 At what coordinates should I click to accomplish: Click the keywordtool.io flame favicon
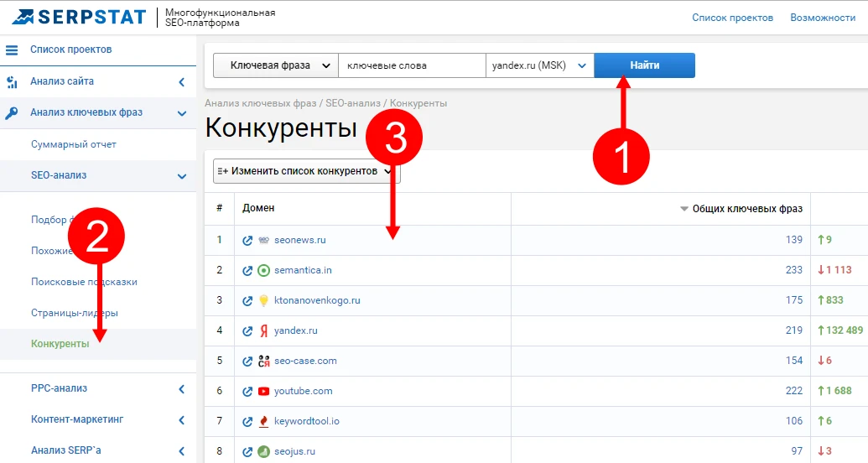point(264,421)
